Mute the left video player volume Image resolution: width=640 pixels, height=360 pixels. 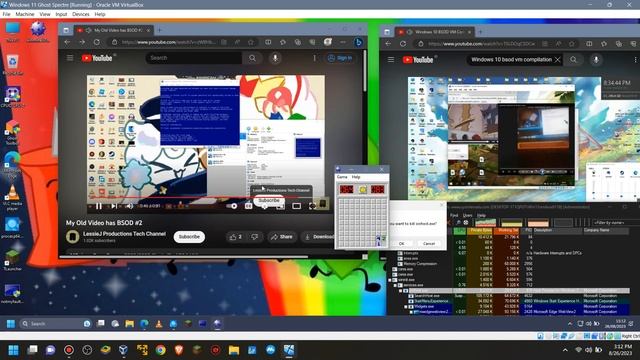[129, 206]
